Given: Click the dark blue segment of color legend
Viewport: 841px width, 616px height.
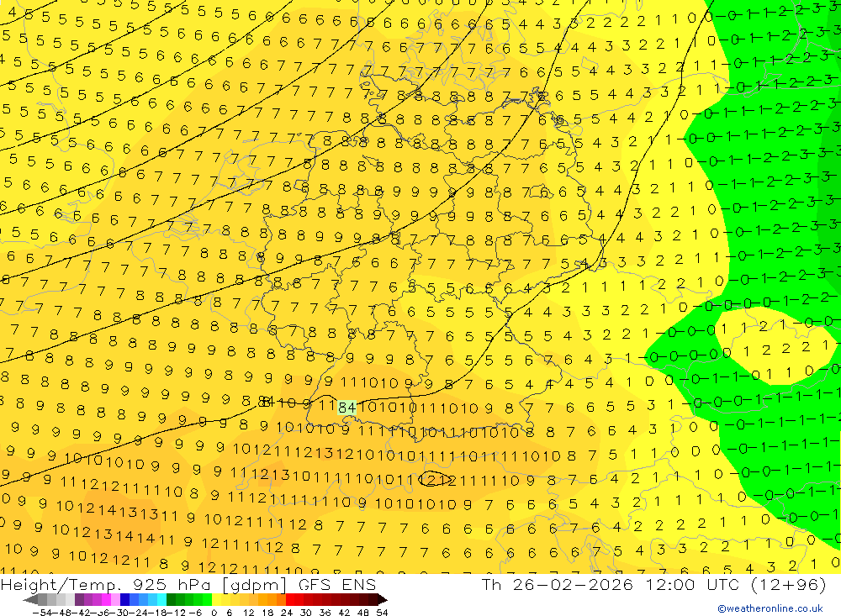Looking at the screenshot, I should click(124, 599).
